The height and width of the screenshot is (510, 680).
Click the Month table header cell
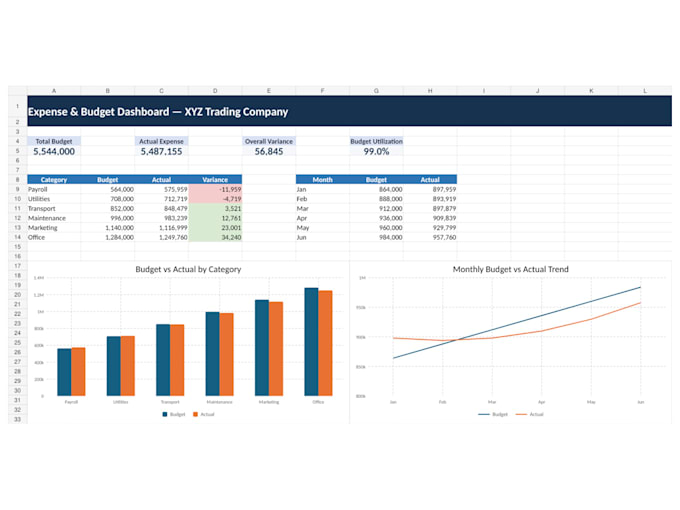tap(323, 180)
